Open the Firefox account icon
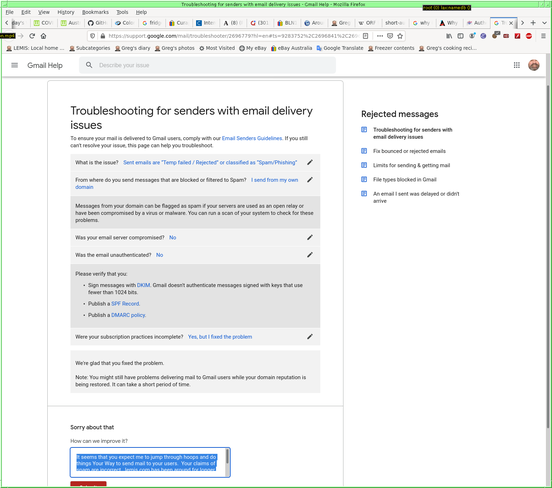The width and height of the screenshot is (552, 488). click(x=472, y=36)
